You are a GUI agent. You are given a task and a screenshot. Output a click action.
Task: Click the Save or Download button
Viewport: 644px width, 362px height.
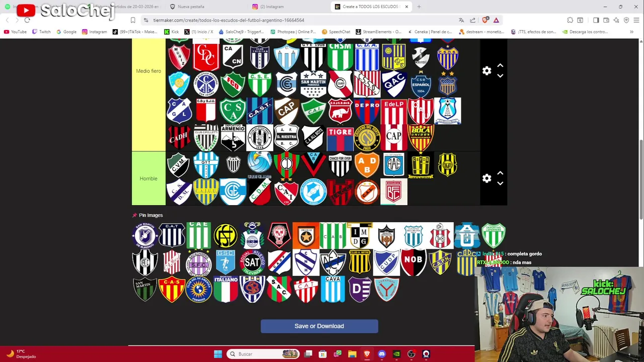tap(319, 326)
